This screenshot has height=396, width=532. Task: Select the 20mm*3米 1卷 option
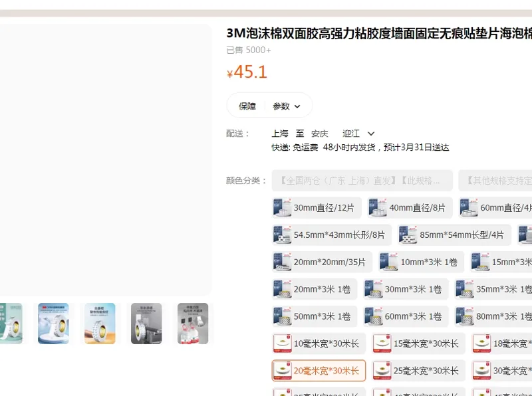tap(315, 289)
